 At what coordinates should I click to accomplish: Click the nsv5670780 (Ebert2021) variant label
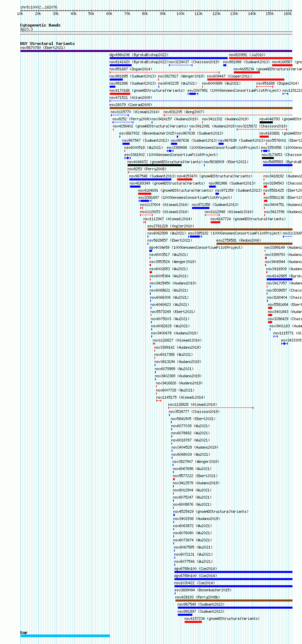point(43,48)
